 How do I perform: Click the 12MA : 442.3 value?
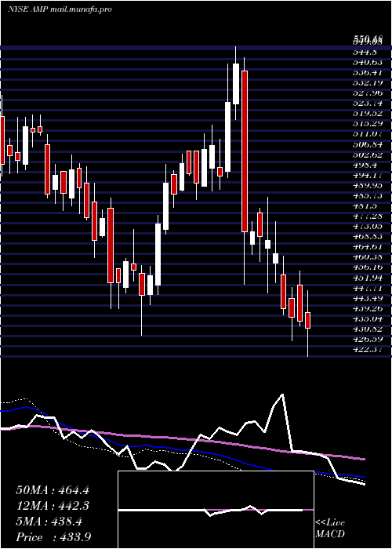[53, 506]
